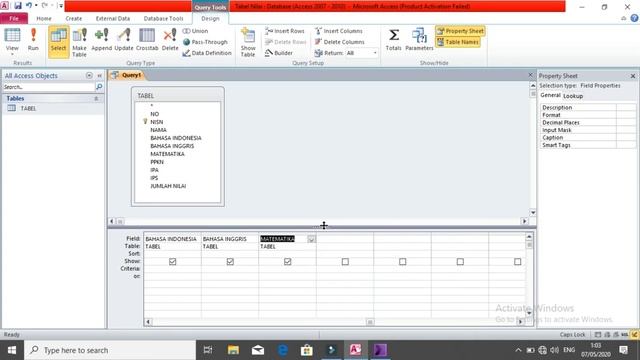
Task: Run the query with the Run icon
Action: 33,40
